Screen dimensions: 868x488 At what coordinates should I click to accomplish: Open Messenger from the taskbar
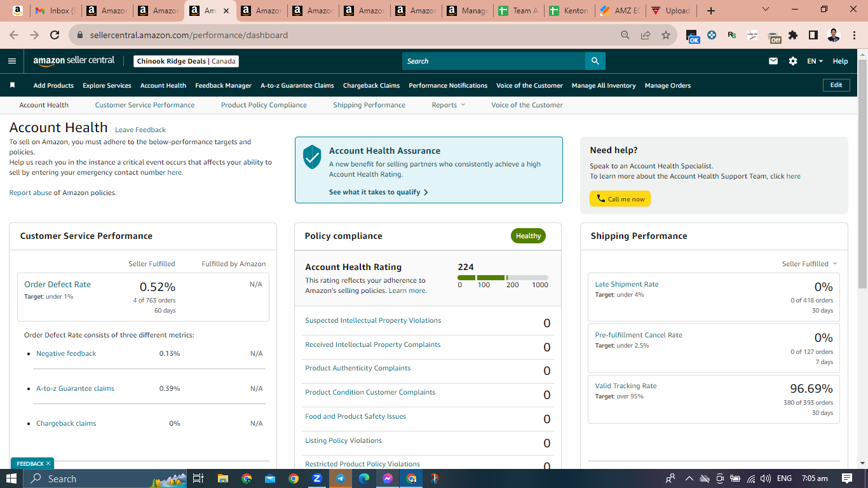[x=388, y=478]
